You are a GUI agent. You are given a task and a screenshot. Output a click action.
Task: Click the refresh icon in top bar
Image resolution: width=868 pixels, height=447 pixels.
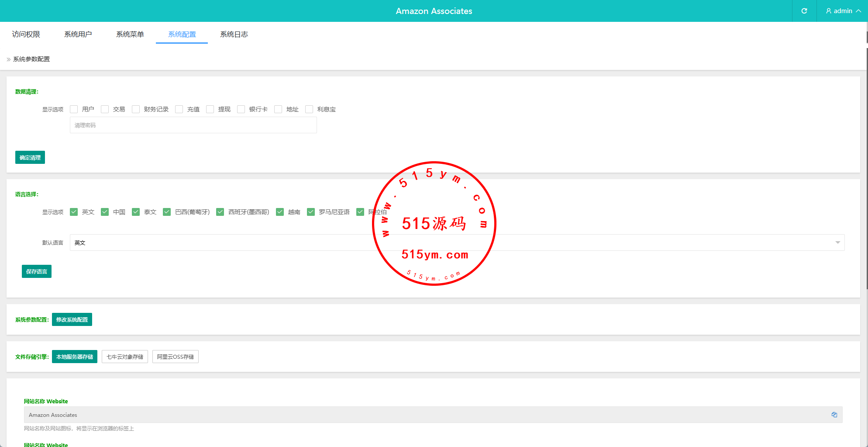(804, 11)
